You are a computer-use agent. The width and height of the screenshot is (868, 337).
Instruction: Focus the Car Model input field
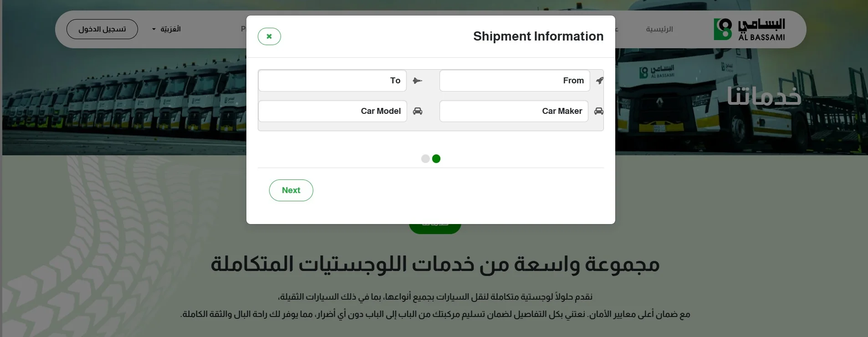[332, 111]
